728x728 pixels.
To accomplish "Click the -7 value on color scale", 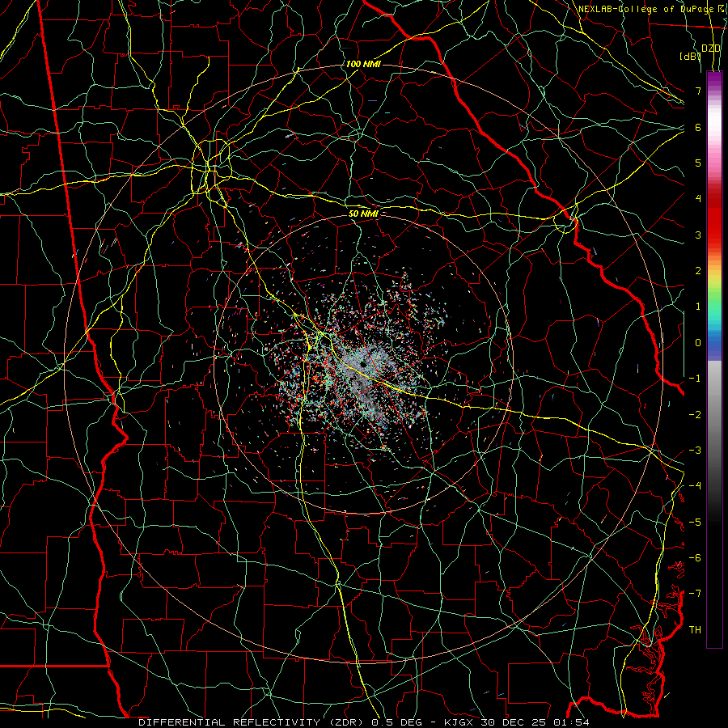I will point(695,594).
